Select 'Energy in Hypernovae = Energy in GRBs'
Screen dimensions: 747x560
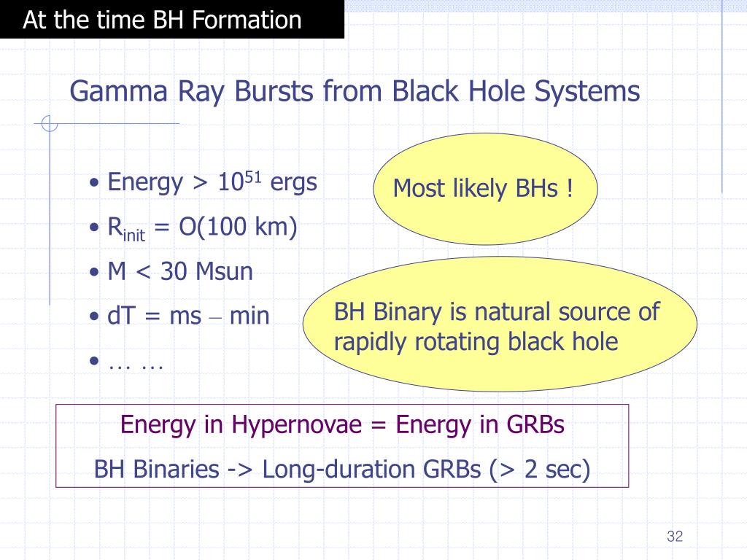[342, 425]
